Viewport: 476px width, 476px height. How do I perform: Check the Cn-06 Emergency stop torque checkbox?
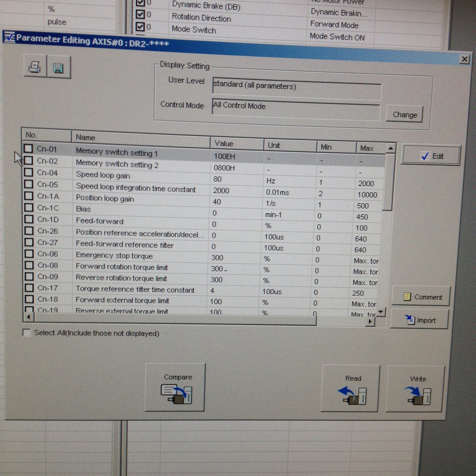click(x=29, y=253)
